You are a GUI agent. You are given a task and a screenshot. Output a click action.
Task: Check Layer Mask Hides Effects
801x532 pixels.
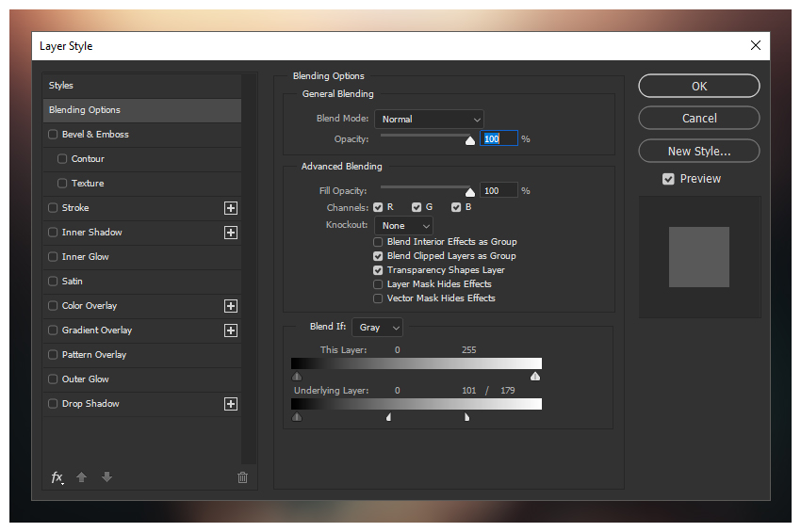coord(378,284)
